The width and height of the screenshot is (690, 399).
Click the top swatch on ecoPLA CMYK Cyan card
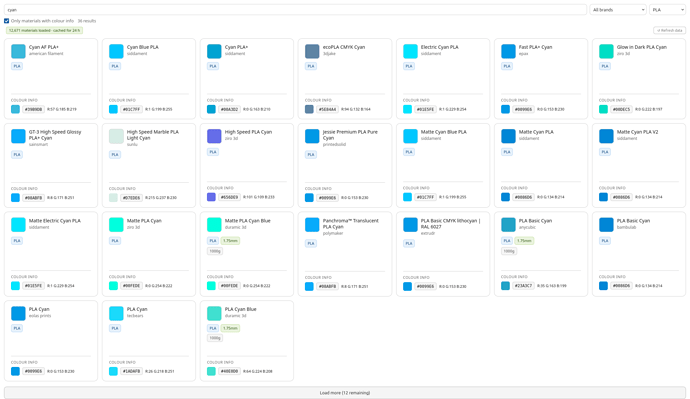[x=312, y=51]
